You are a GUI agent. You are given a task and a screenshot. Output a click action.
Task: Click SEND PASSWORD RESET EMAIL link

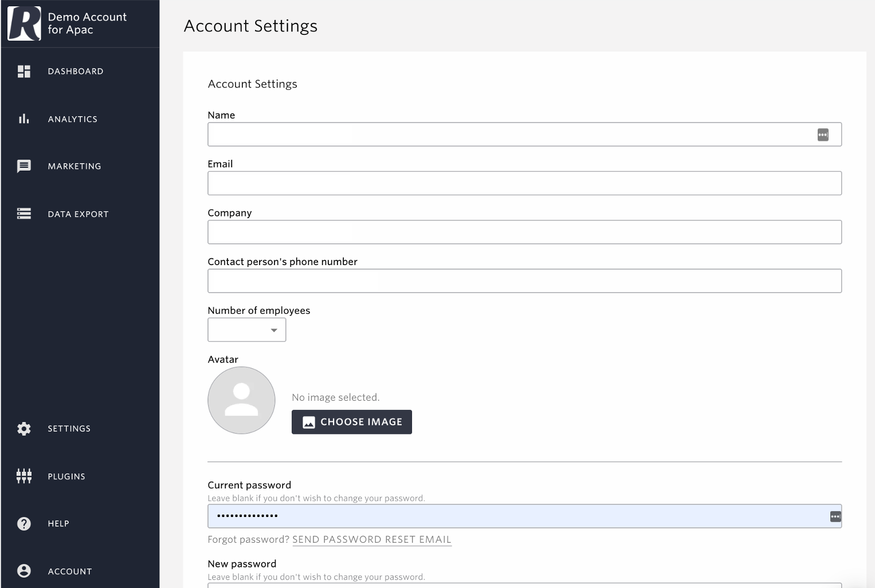point(372,539)
